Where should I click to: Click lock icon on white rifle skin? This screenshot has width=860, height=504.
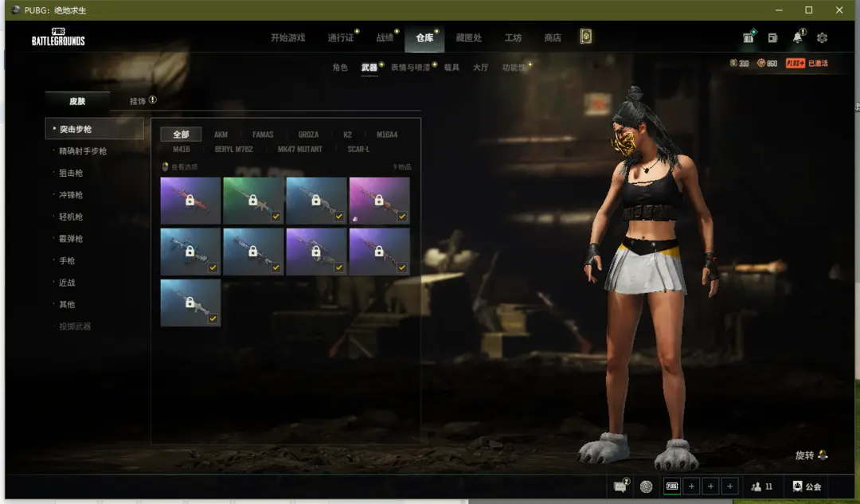click(x=190, y=303)
